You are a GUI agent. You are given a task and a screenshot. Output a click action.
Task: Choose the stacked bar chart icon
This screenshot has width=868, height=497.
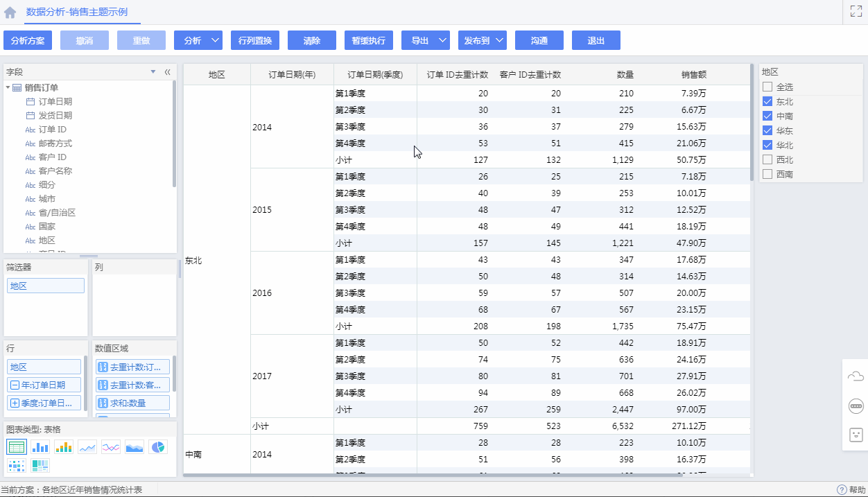coord(64,447)
